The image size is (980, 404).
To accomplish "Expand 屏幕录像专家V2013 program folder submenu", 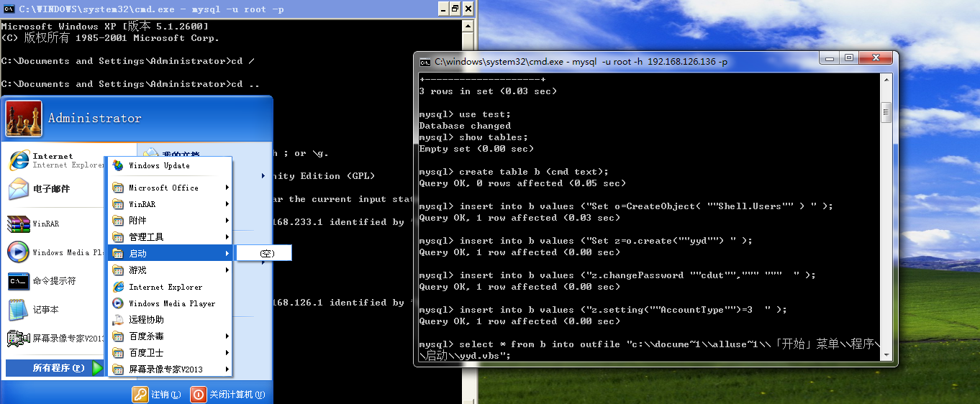I will [171, 369].
